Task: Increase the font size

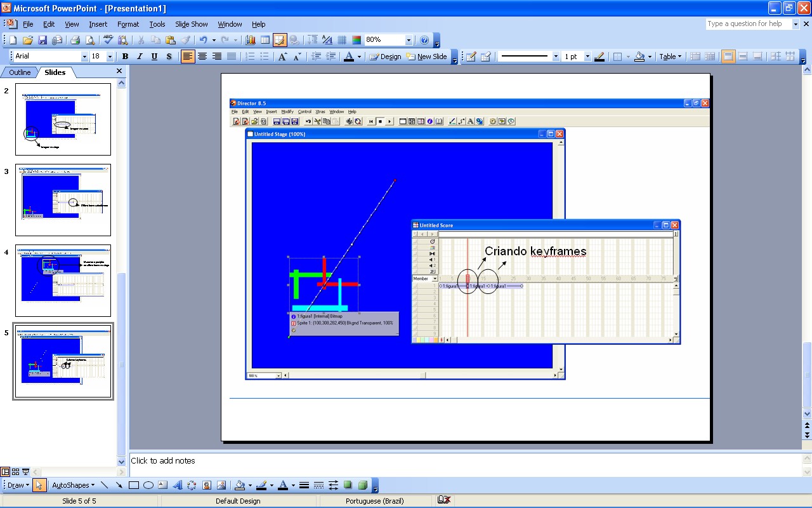Action: pyautogui.click(x=283, y=57)
